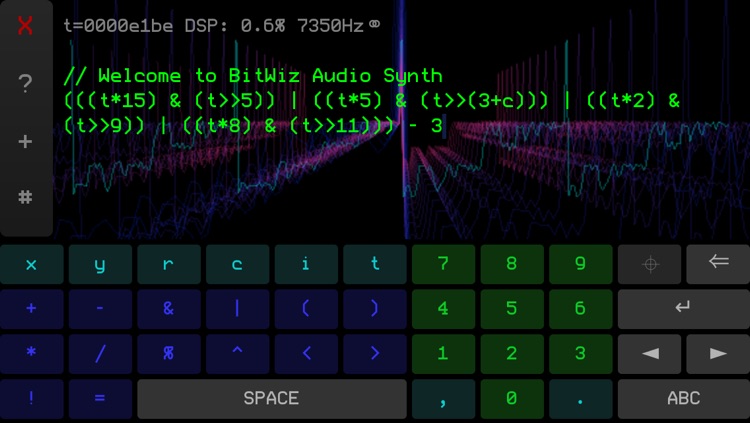Click the 7350Hz sample rate text

pyautogui.click(x=331, y=26)
